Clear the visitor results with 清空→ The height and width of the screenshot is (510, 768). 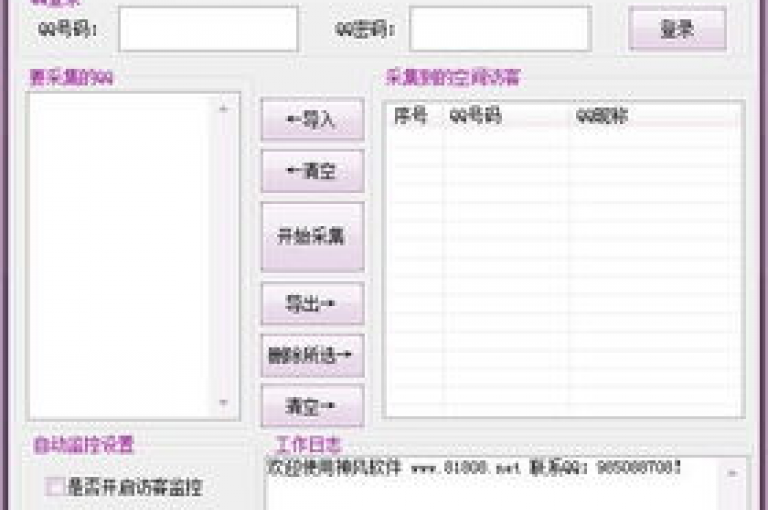pos(312,406)
